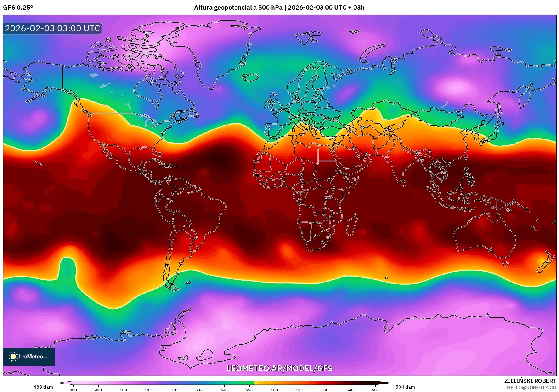Select the 550 value on the legend
The image size is (559, 392).
(249, 390)
